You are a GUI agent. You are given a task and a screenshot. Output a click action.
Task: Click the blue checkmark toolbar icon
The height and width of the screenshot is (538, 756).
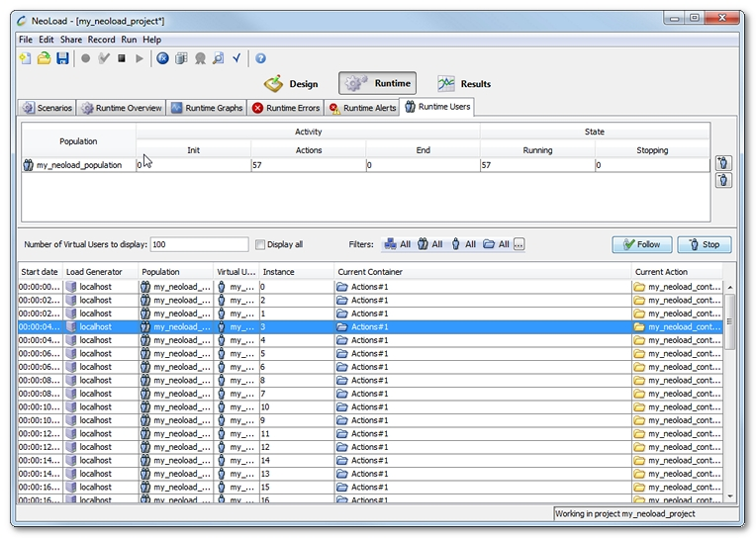tap(236, 59)
